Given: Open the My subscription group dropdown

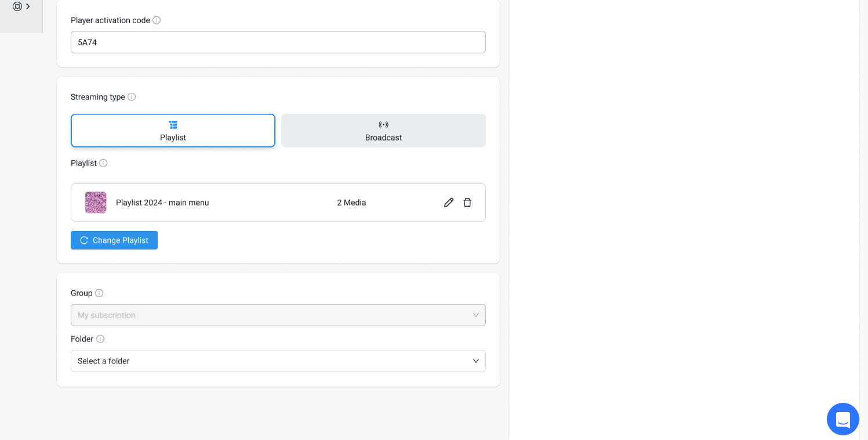Looking at the screenshot, I should [x=278, y=315].
